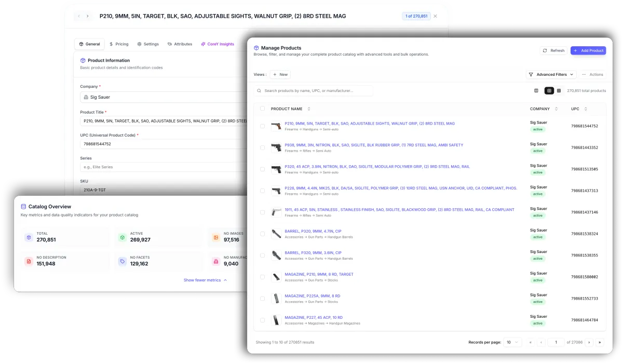Go to next product arrow in editor
The height and width of the screenshot is (364, 623).
(x=88, y=16)
